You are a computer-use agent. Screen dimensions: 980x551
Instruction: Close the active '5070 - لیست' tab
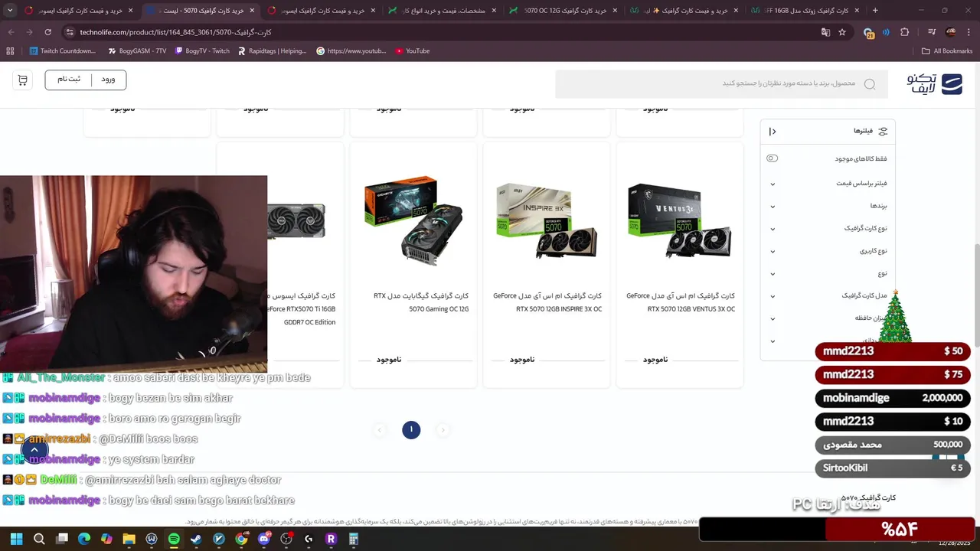[251, 11]
